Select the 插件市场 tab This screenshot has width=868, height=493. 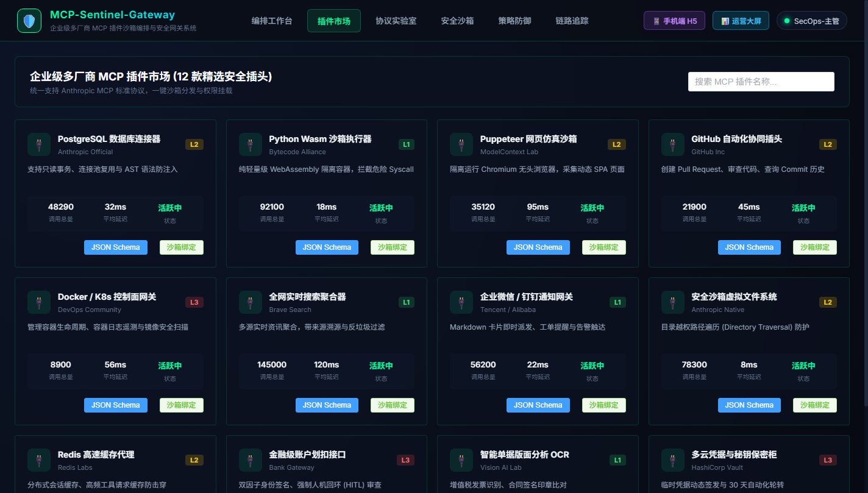334,21
